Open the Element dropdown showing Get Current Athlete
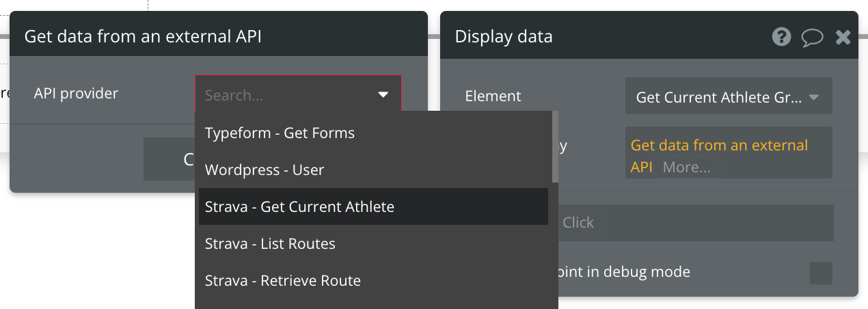This screenshot has height=309, width=868. [728, 98]
